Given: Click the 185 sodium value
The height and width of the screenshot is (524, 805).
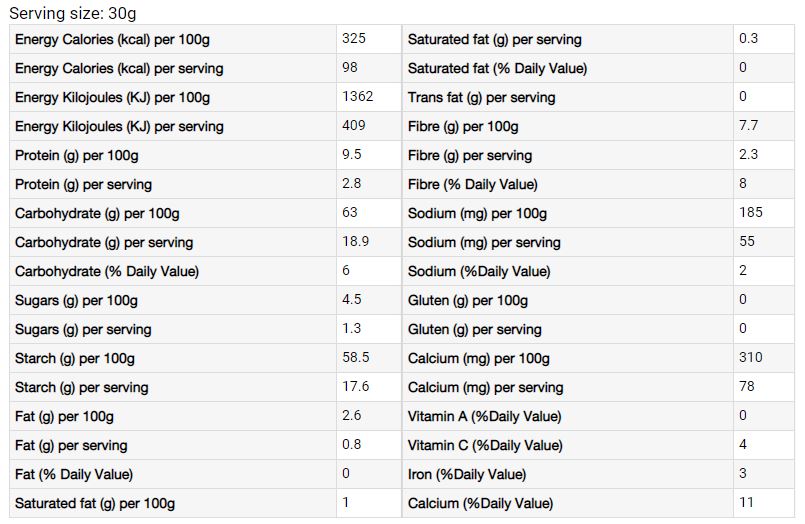Looking at the screenshot, I should [751, 213].
